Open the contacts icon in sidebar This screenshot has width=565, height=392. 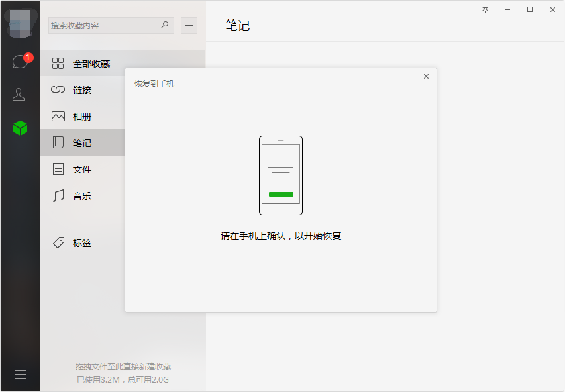[20, 95]
